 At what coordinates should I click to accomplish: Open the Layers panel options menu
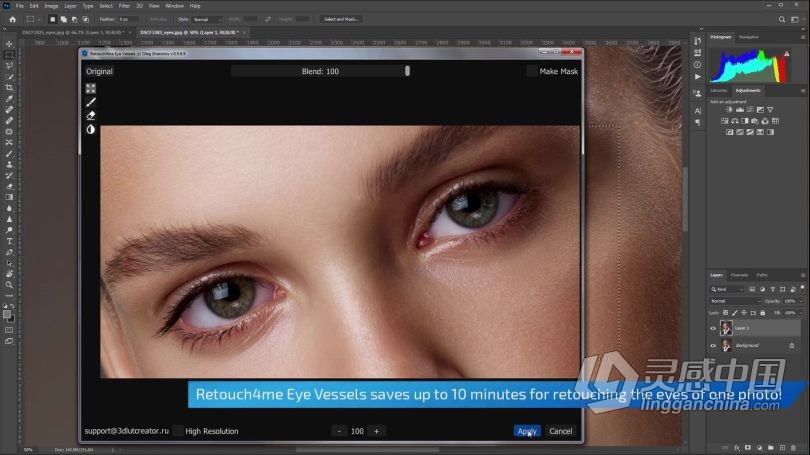pos(803,275)
